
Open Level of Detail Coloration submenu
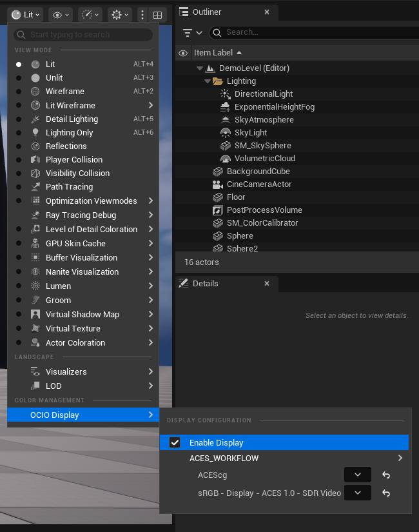pos(83,230)
